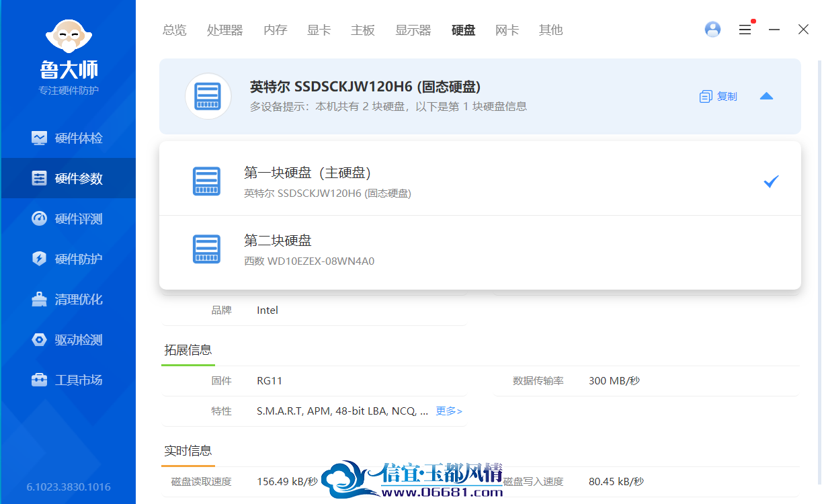Switch to 显卡 tab
The image size is (824, 504).
[x=319, y=30]
